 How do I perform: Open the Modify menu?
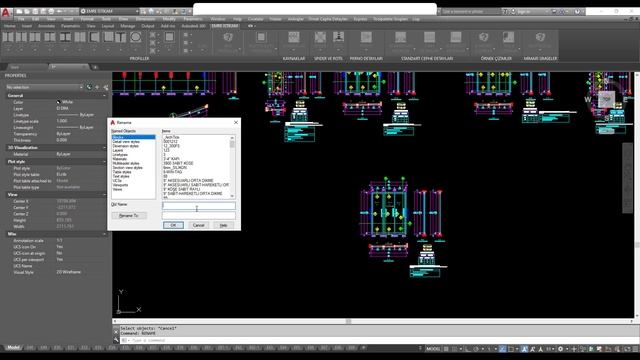click(x=169, y=19)
